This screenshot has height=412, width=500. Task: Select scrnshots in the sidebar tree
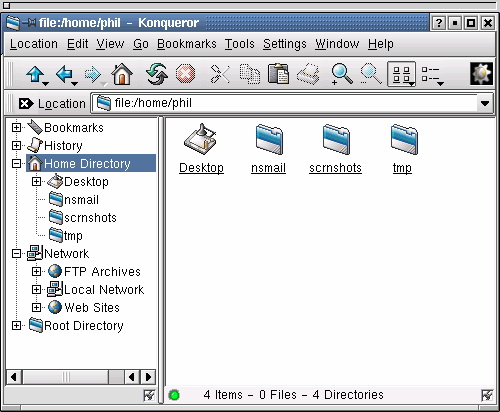(90, 218)
